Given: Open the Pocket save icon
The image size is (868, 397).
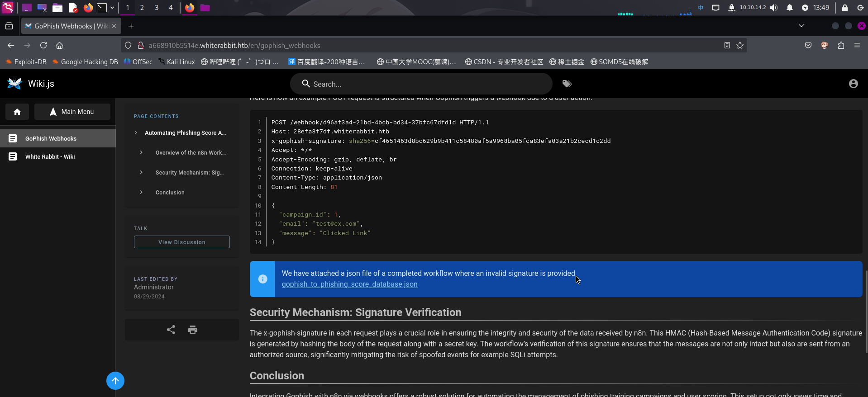Looking at the screenshot, I should pos(808,45).
